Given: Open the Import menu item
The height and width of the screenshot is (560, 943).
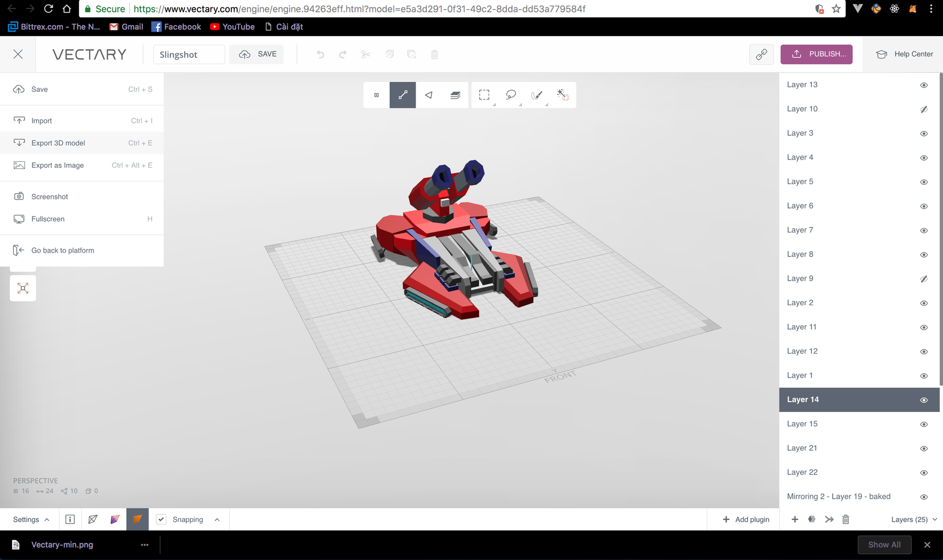Looking at the screenshot, I should 41,121.
